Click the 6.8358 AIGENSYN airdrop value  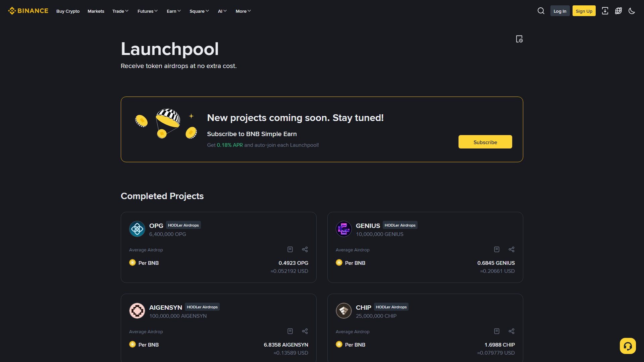pyautogui.click(x=286, y=345)
